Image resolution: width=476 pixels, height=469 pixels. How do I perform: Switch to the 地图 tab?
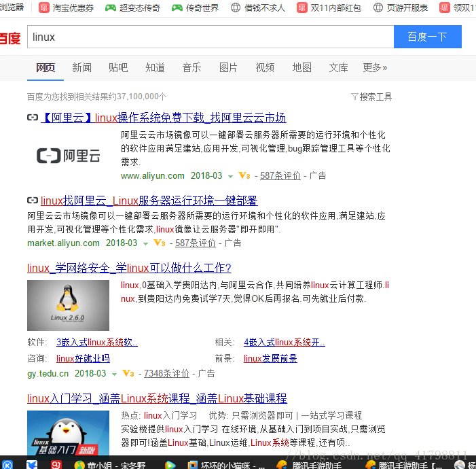tap(301, 67)
